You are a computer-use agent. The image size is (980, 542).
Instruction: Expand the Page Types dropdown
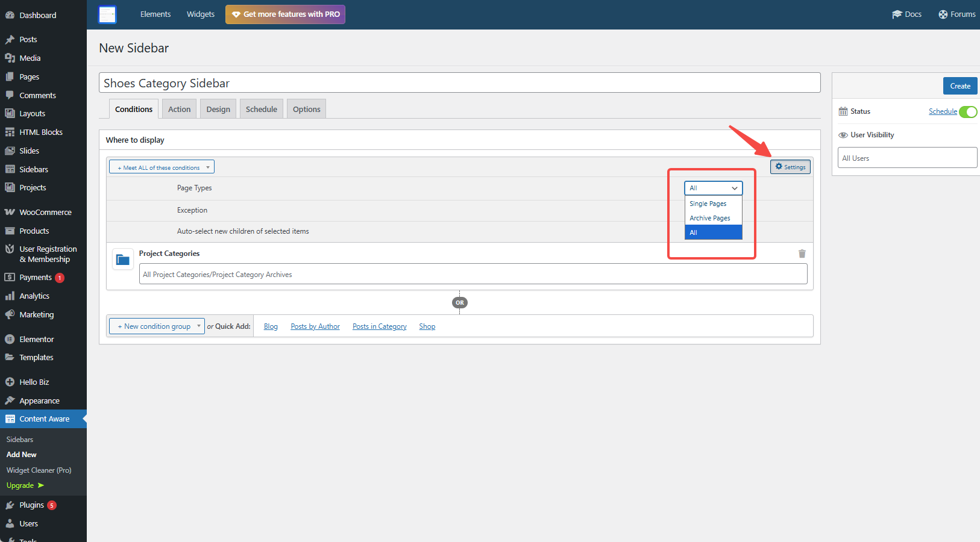(x=713, y=188)
